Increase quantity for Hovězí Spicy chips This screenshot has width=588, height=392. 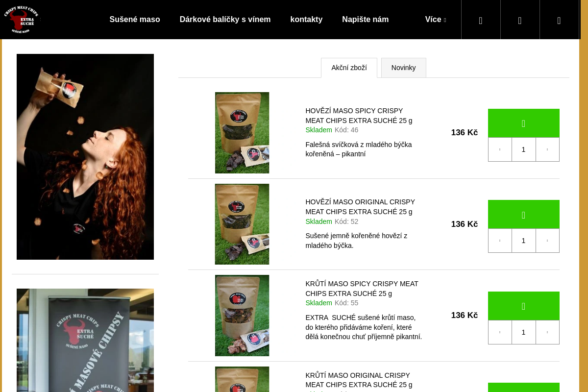pos(547,149)
